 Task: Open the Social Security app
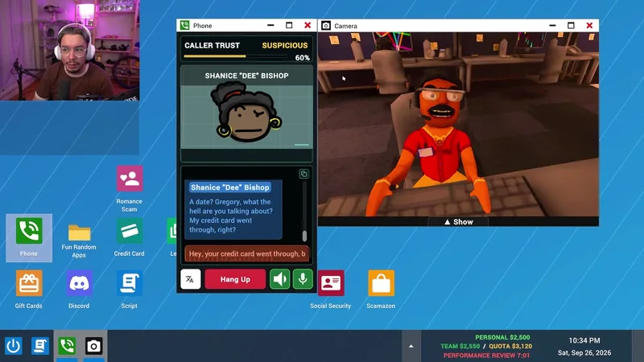pyautogui.click(x=331, y=290)
